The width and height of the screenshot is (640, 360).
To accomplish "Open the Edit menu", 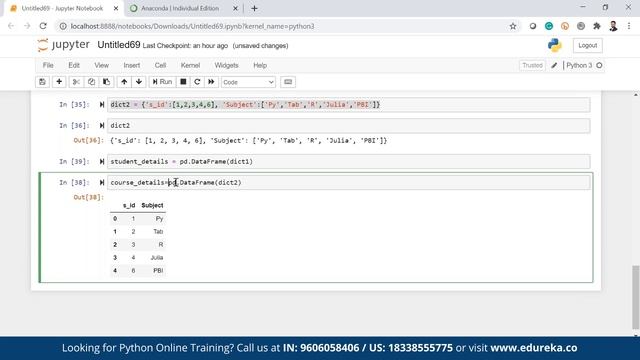I will click(x=74, y=65).
